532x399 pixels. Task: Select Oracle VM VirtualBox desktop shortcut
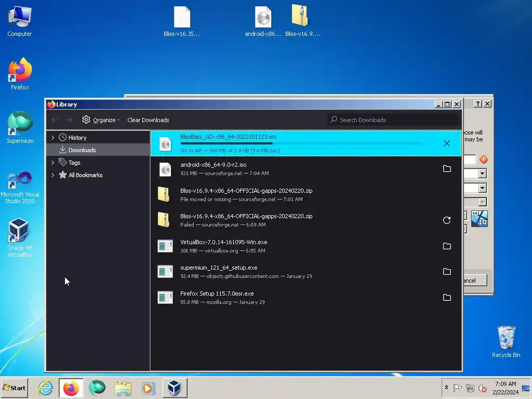pyautogui.click(x=20, y=238)
